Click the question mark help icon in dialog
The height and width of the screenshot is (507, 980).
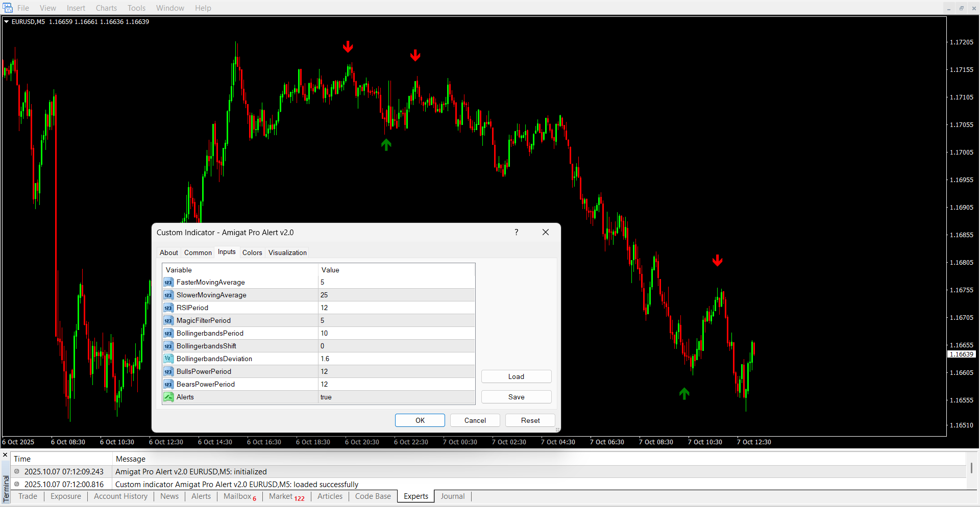point(516,233)
